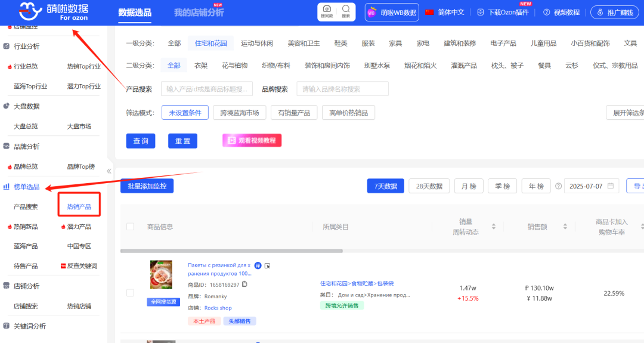Viewport: 644px width, 343px height.
Task: Choose the 花与植物 second-level category
Action: (234, 65)
